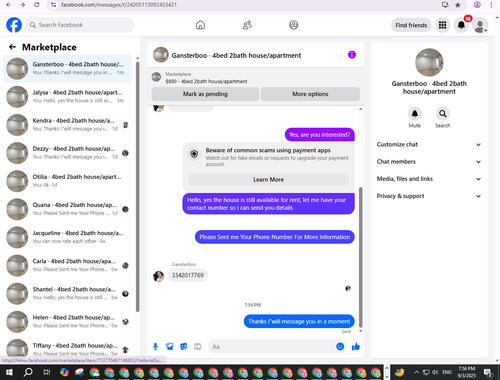Click Learn More in scam warning
Screen dimensions: 500x380
268,180
